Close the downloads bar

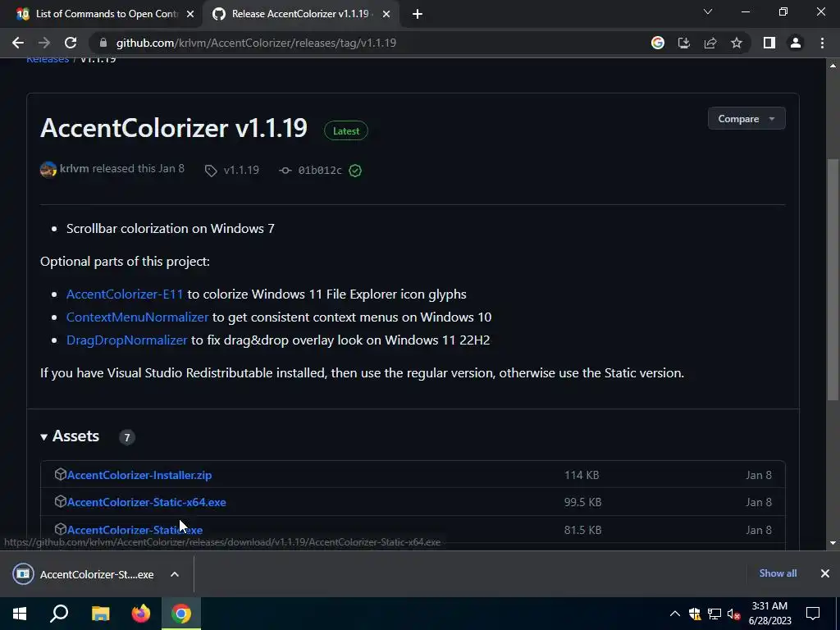(x=825, y=573)
